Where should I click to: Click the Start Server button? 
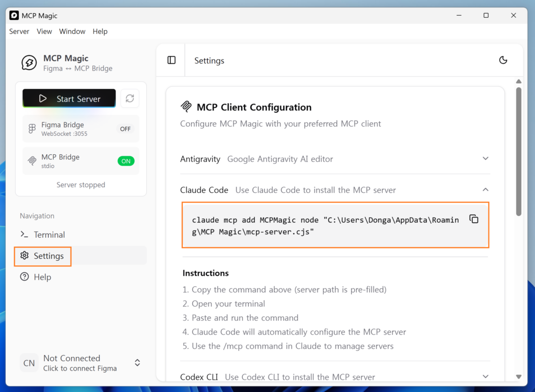(x=69, y=98)
